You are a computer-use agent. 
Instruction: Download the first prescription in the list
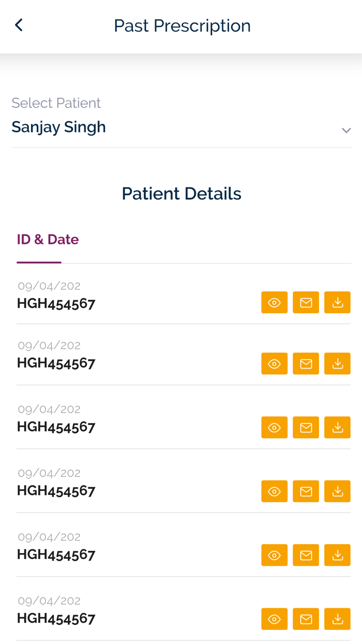pyautogui.click(x=337, y=303)
